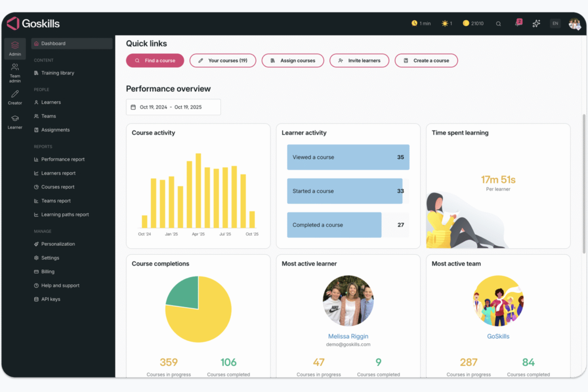Switch to the Learner view icon
This screenshot has width=588, height=392.
pyautogui.click(x=15, y=121)
